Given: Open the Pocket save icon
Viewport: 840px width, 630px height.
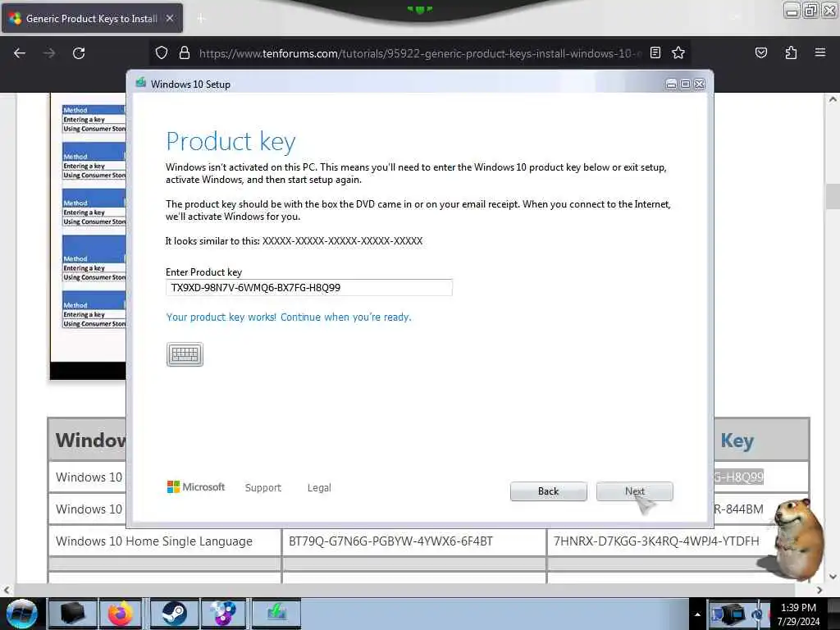Looking at the screenshot, I should 760,52.
